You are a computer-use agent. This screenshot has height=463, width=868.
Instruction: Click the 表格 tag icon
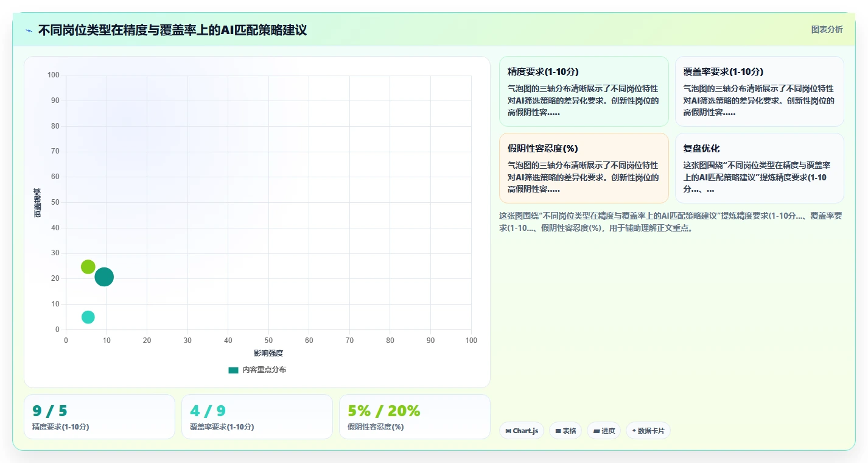pyautogui.click(x=558, y=431)
